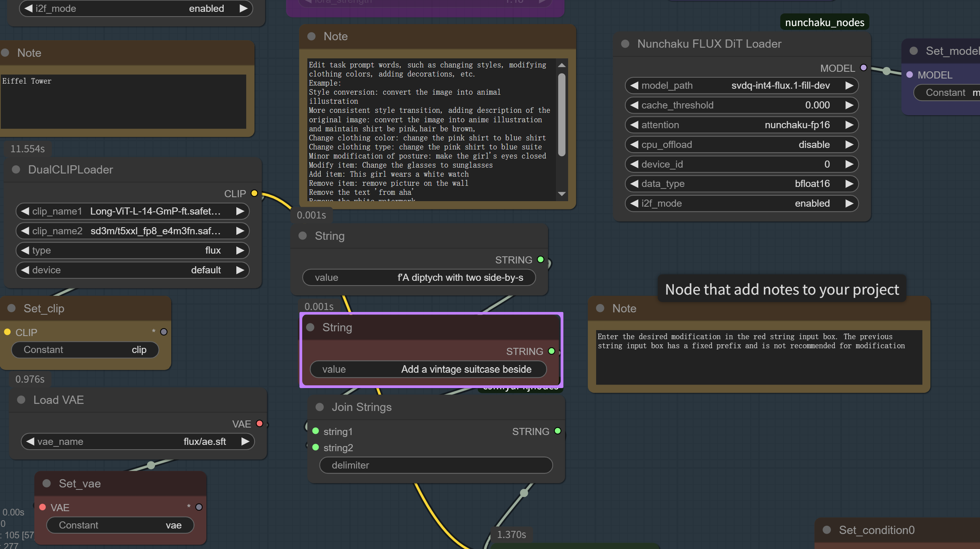Image resolution: width=980 pixels, height=549 pixels.
Task: Increase cache_threshold with right arrow
Action: click(849, 105)
